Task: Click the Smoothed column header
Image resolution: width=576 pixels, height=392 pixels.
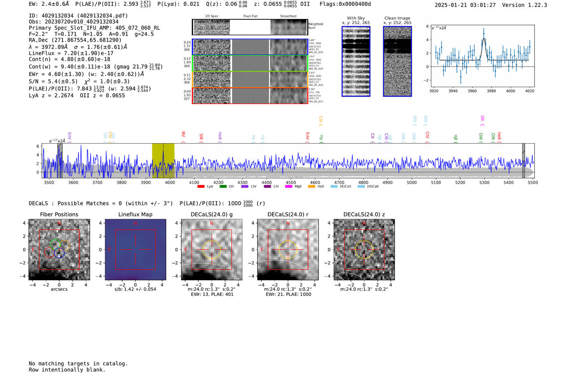Action: [288, 16]
